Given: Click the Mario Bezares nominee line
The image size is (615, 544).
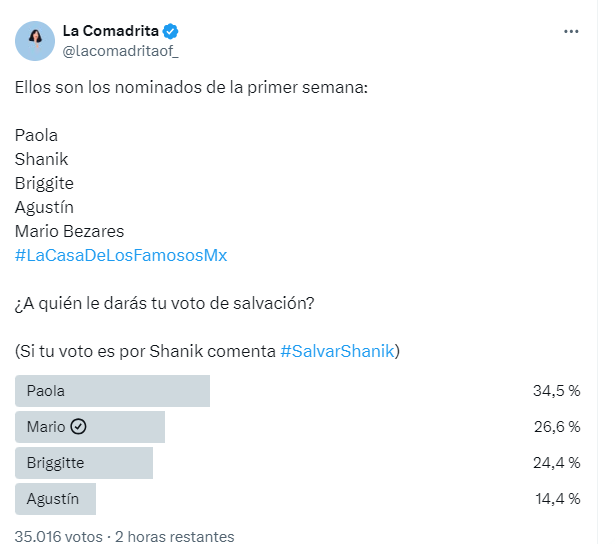Looking at the screenshot, I should [68, 231].
